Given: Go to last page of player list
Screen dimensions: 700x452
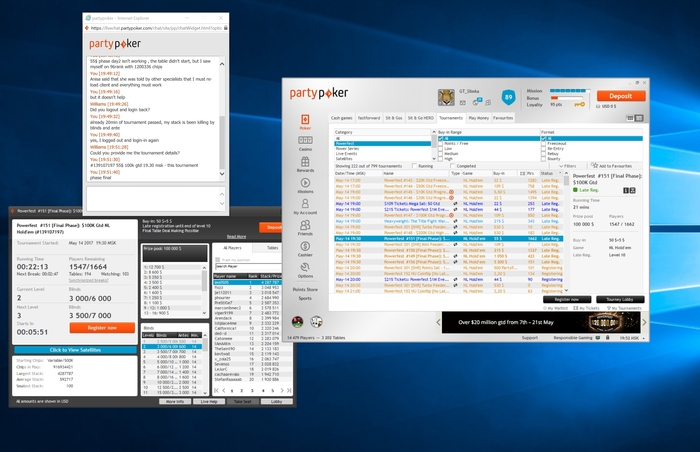Looking at the screenshot, I should click(289, 390).
